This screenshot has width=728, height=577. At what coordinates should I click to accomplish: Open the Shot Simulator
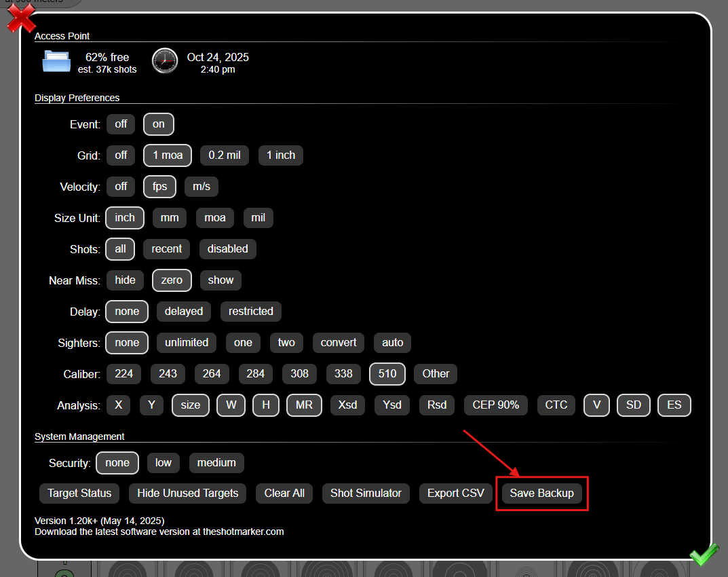[x=366, y=494]
